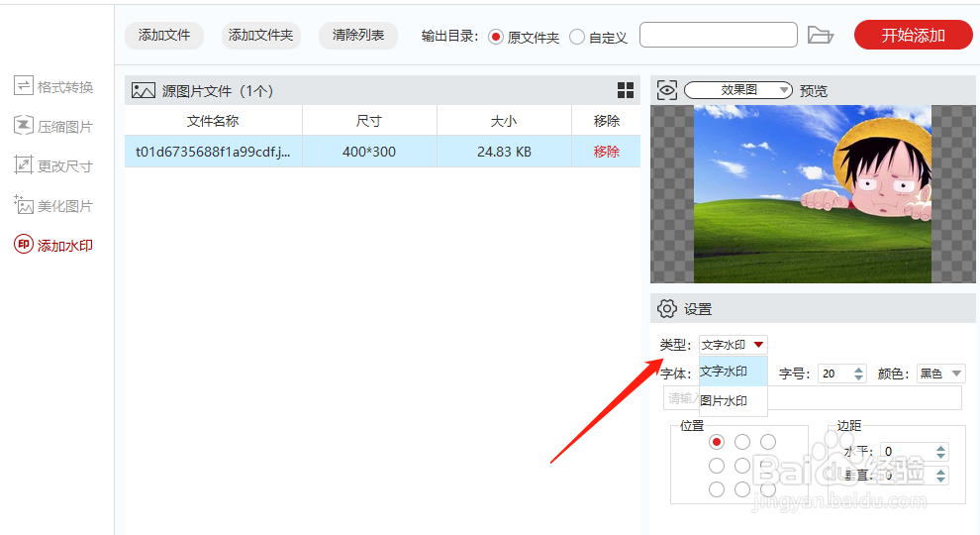Viewport: 980px width, 535px height.
Task: Select the 原文件夹 output option
Action: pyautogui.click(x=524, y=38)
